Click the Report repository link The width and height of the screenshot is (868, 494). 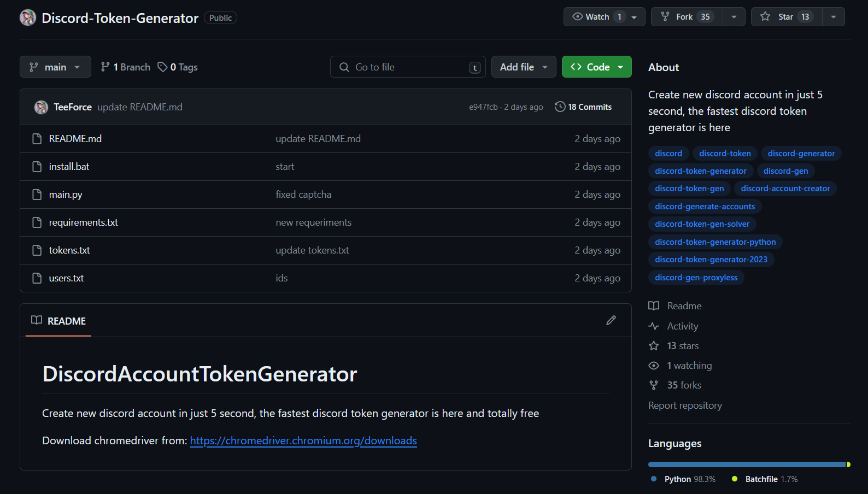[x=685, y=405]
